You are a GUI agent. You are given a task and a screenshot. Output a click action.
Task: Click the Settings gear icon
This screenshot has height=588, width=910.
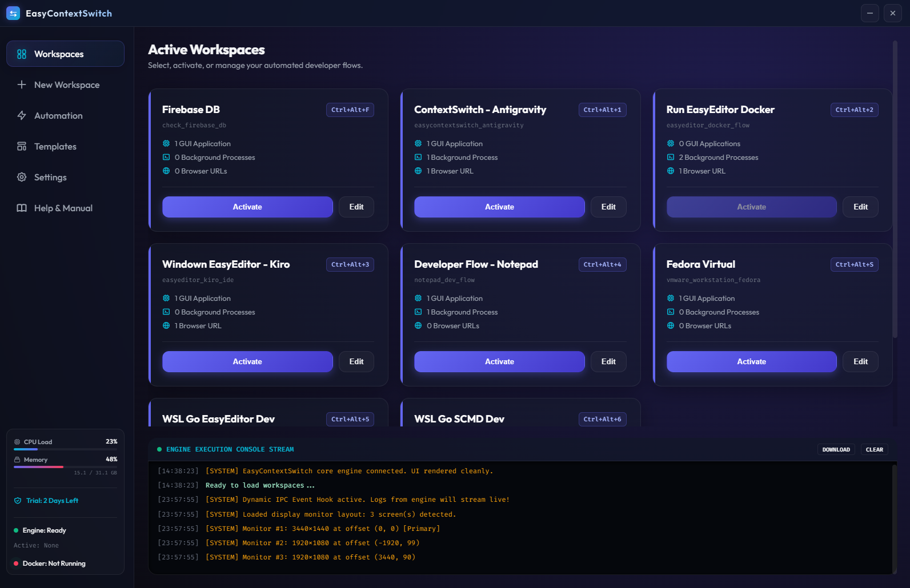22,177
